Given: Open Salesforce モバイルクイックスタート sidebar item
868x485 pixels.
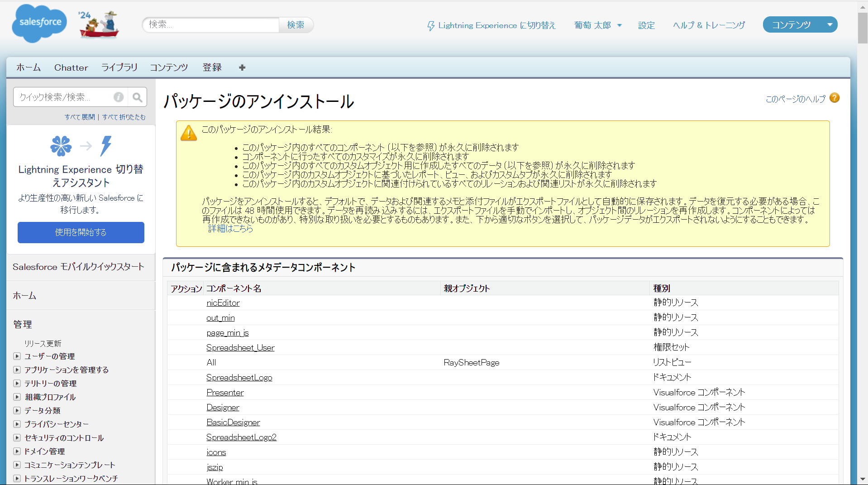Looking at the screenshot, I should coord(78,267).
